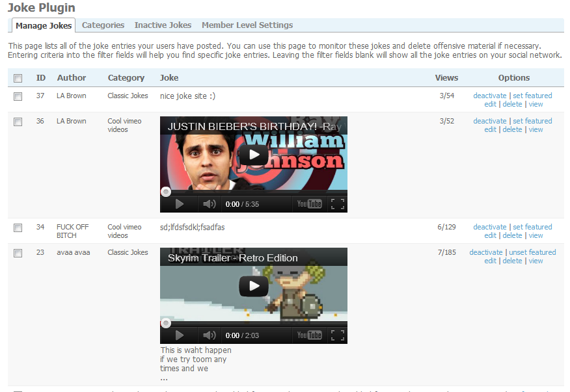The width and height of the screenshot is (570, 392).
Task: Unset featured on joke ID 23
Action: 532,252
